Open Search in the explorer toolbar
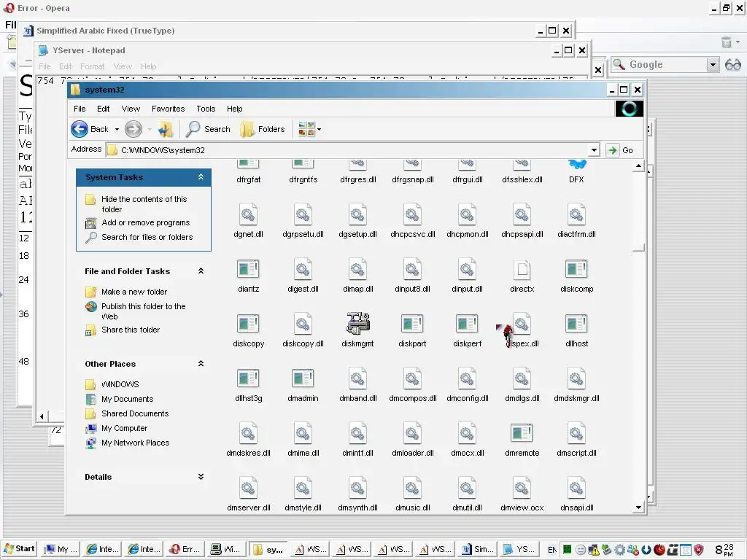 [208, 129]
